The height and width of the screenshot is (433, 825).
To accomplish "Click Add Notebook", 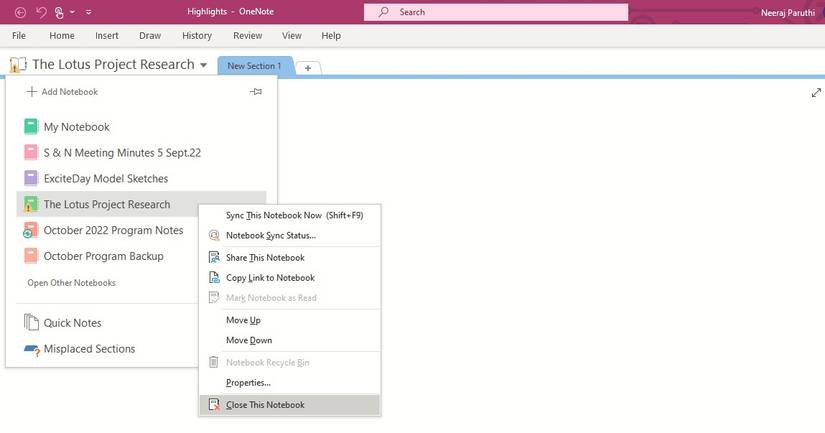I will click(62, 92).
